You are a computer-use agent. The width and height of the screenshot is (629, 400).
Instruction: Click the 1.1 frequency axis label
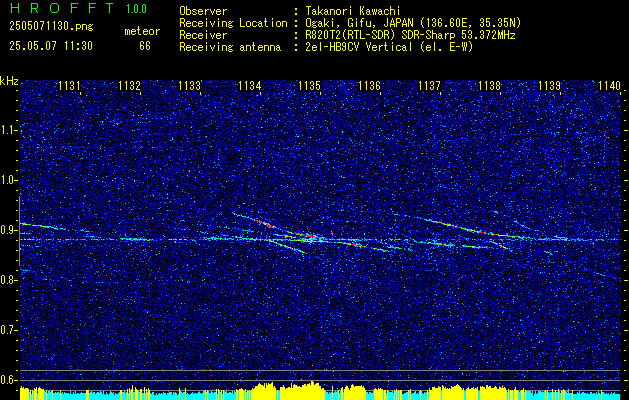(8, 130)
